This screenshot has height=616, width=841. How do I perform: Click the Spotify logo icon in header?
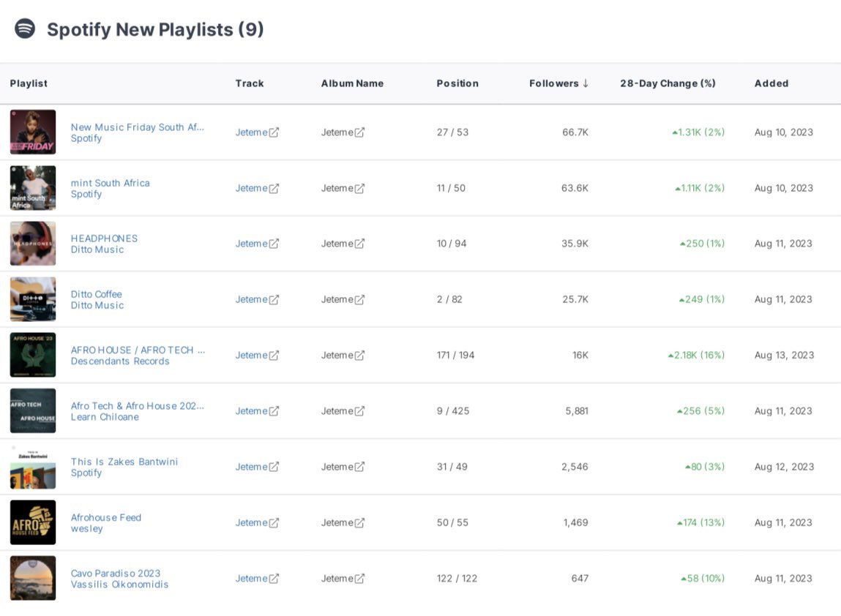tap(25, 29)
